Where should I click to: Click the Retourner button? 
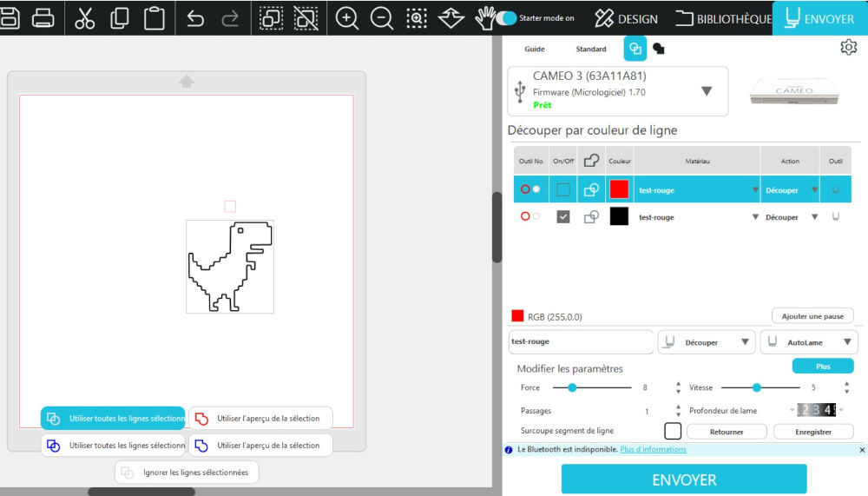click(727, 432)
